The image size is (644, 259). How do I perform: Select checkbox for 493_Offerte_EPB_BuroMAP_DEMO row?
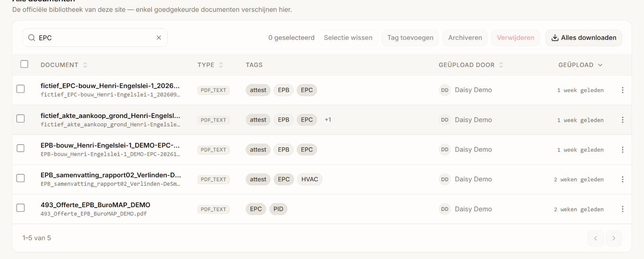21,208
